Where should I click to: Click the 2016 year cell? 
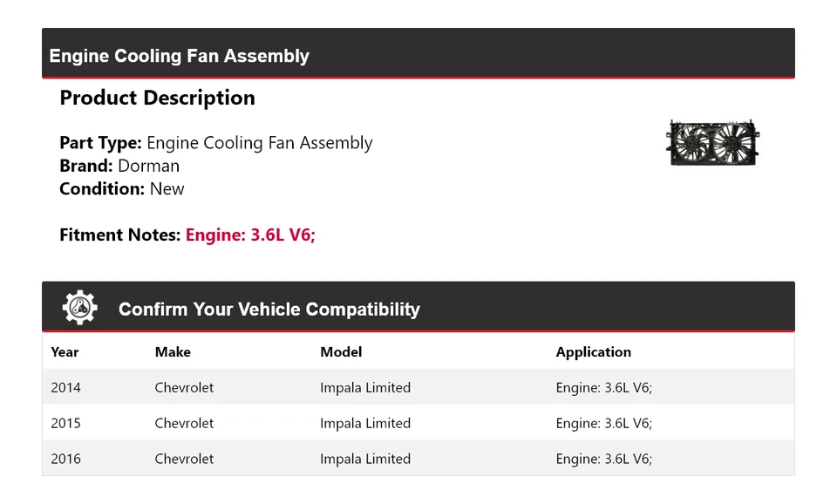click(x=65, y=459)
